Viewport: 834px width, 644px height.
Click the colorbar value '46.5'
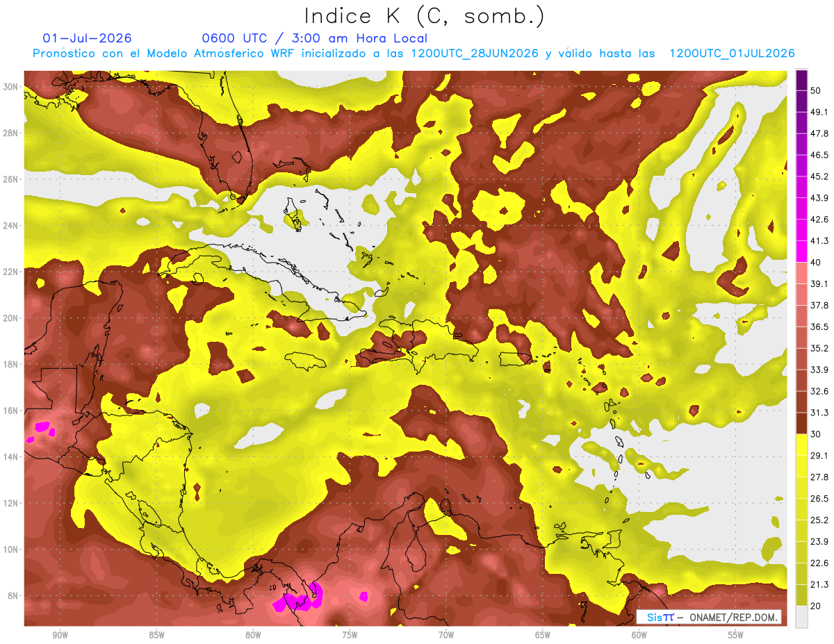(x=819, y=155)
